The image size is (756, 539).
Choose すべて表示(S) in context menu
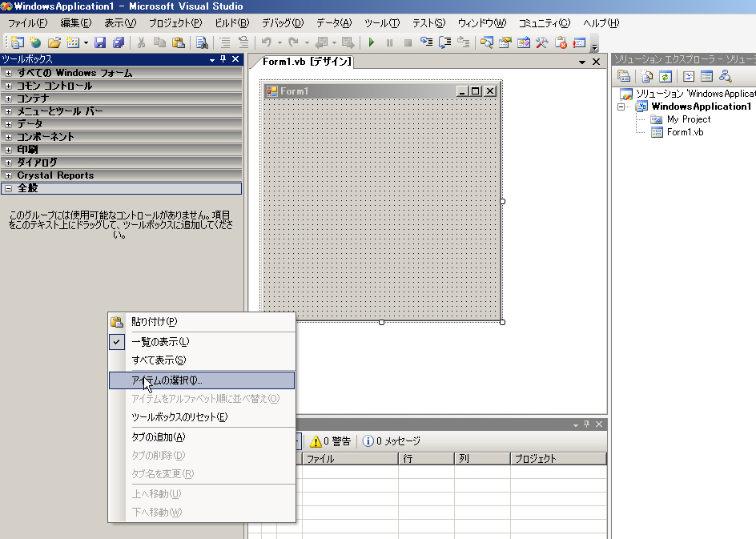click(202, 360)
